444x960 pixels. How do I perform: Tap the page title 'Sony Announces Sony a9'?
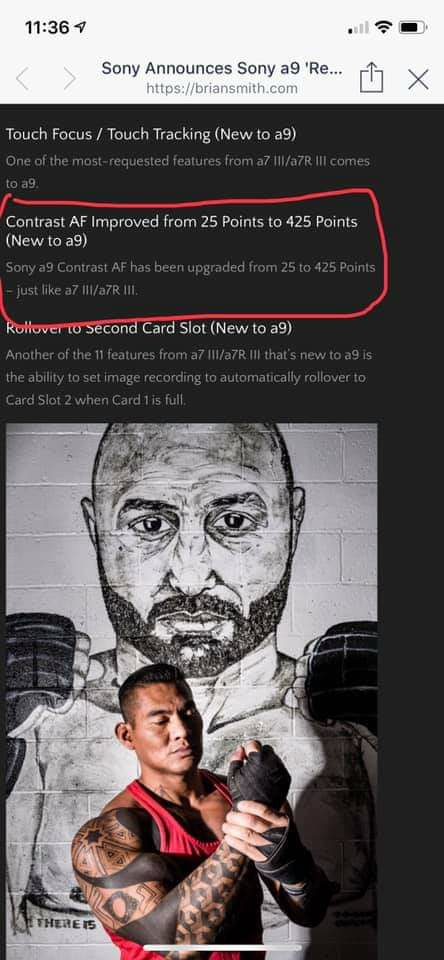coord(222,68)
